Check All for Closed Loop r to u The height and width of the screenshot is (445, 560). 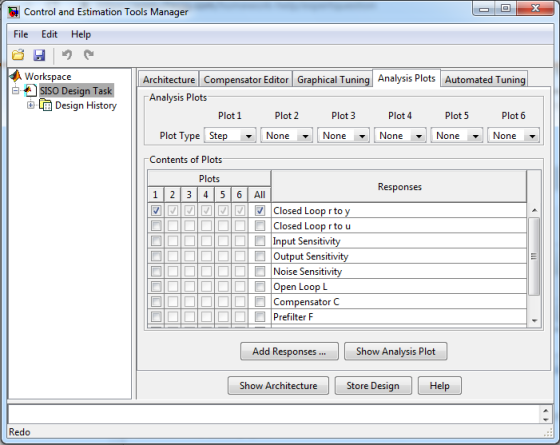coord(260,226)
